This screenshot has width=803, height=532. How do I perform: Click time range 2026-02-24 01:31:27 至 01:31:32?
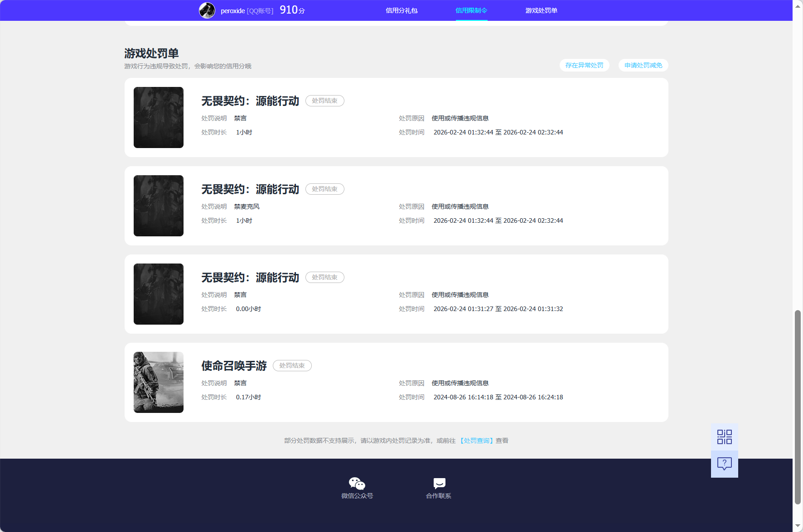[x=498, y=309]
